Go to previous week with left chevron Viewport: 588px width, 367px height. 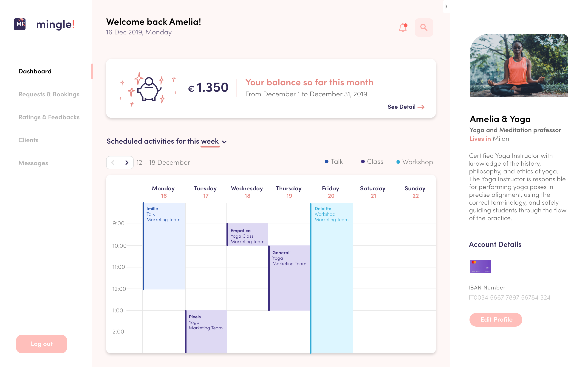click(113, 162)
